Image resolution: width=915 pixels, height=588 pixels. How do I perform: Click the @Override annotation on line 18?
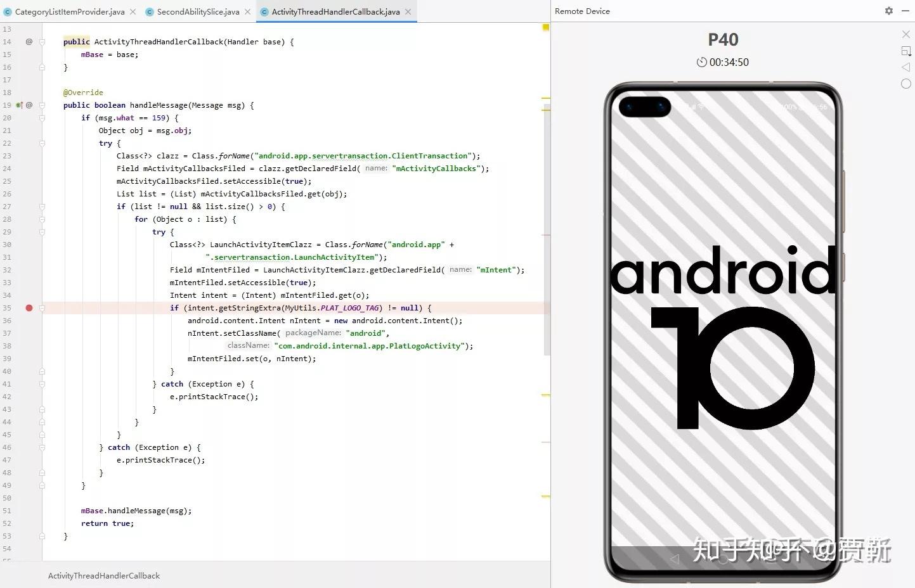coord(83,93)
